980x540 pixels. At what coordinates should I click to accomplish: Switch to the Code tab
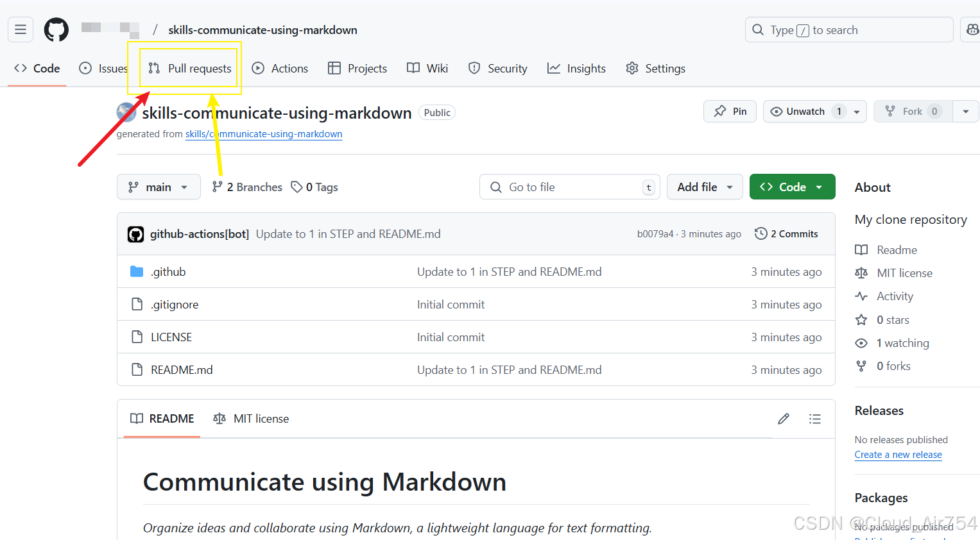[x=37, y=68]
